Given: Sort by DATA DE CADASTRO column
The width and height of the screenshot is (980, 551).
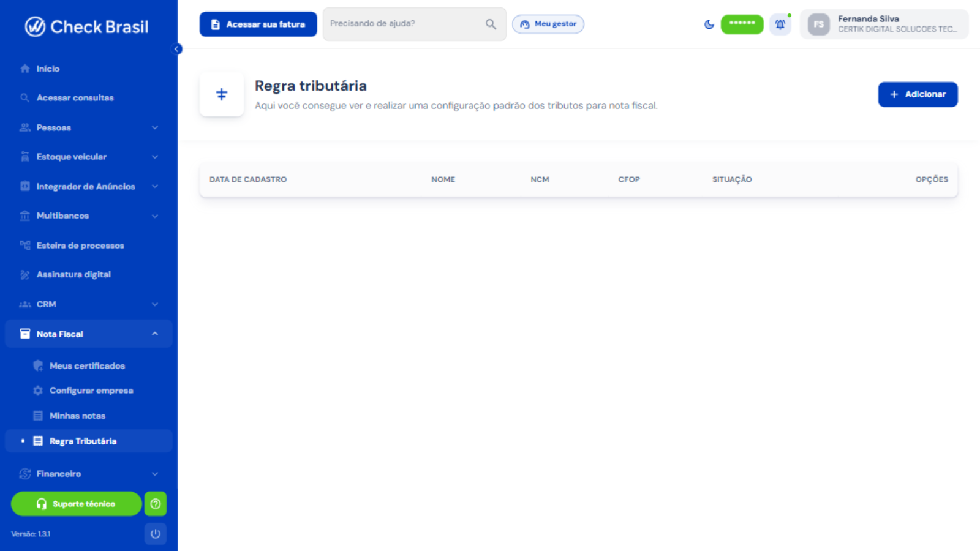Looking at the screenshot, I should [248, 179].
